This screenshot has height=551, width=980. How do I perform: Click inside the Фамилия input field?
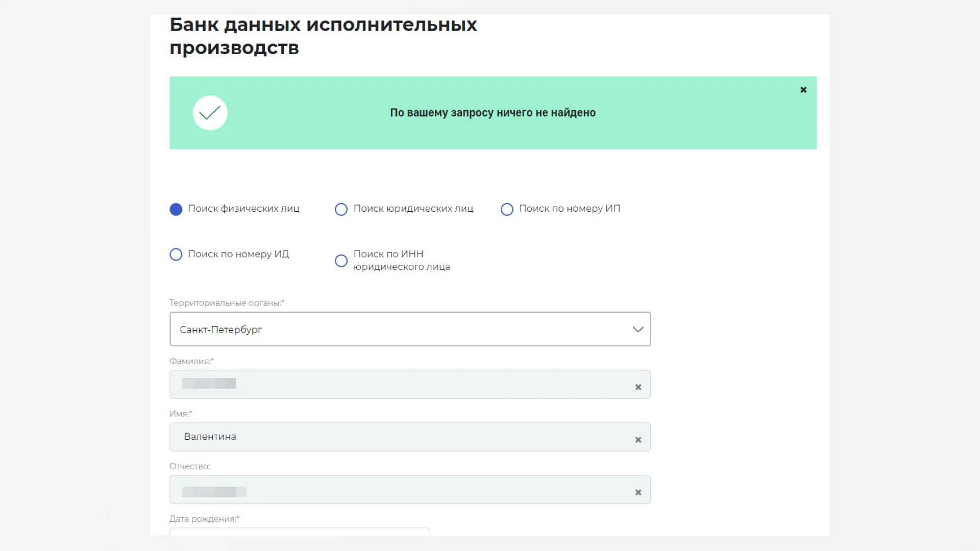click(x=410, y=384)
